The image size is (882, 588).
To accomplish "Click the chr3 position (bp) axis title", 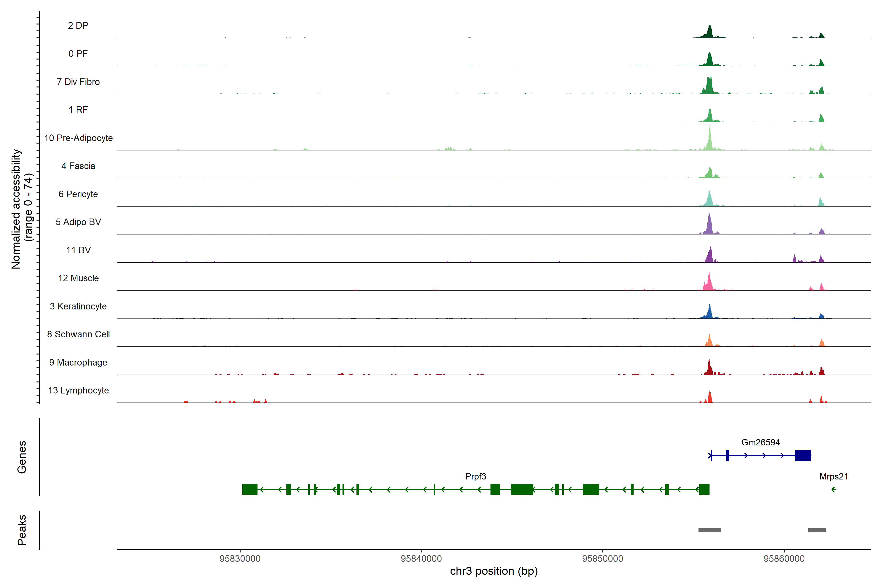I will click(493, 571).
